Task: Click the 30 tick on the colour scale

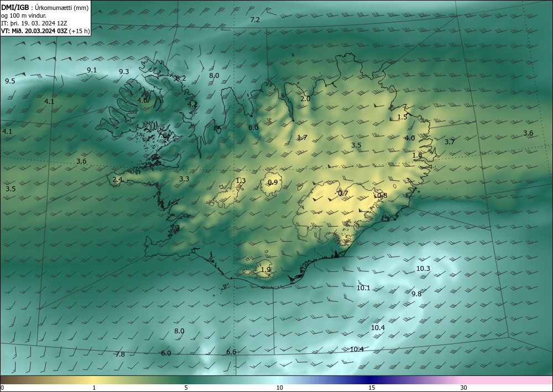Action: [464, 388]
